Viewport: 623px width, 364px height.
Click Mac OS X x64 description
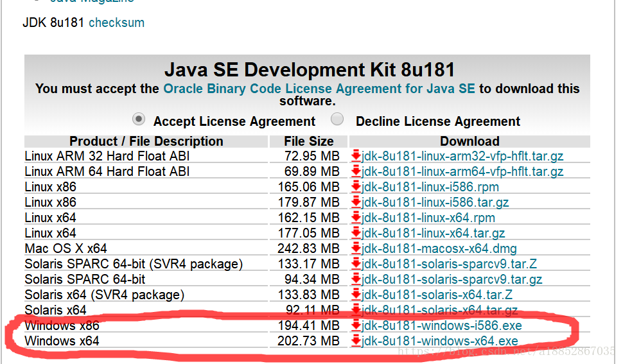pyautogui.click(x=66, y=249)
